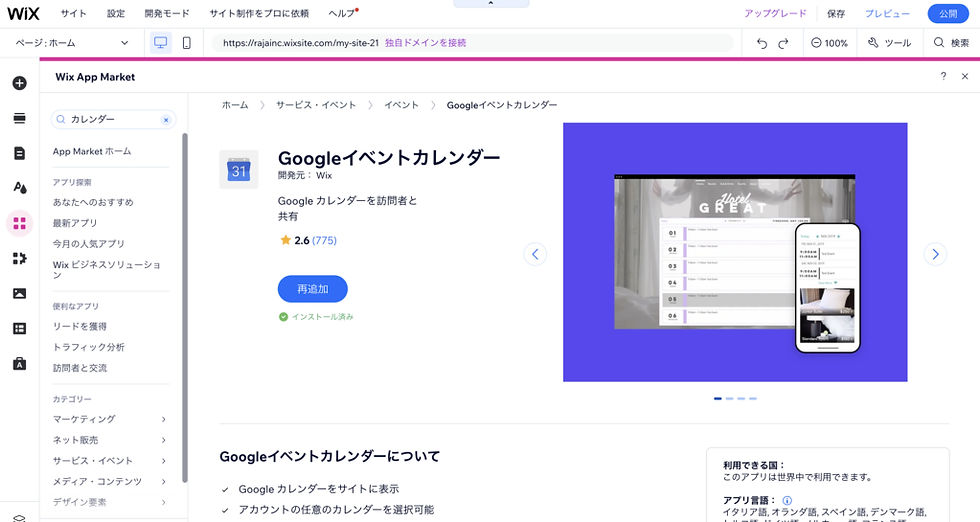
Task: Click the site URL in address bar
Action: (x=301, y=43)
